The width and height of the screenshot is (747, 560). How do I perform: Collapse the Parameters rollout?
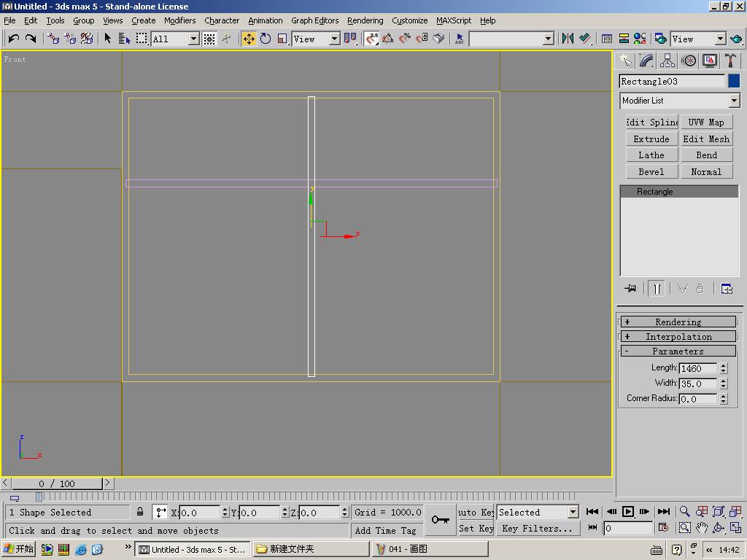tap(678, 351)
